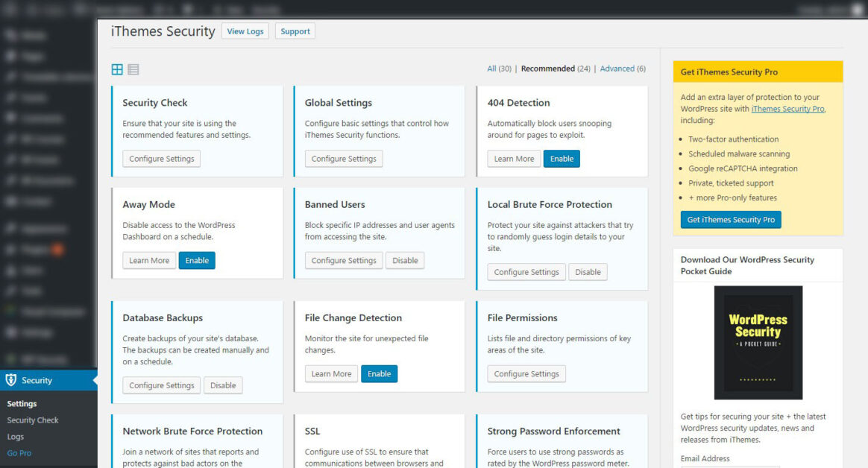868x468 pixels.
Task: Click the Global Settings card title
Action: pyautogui.click(x=339, y=103)
